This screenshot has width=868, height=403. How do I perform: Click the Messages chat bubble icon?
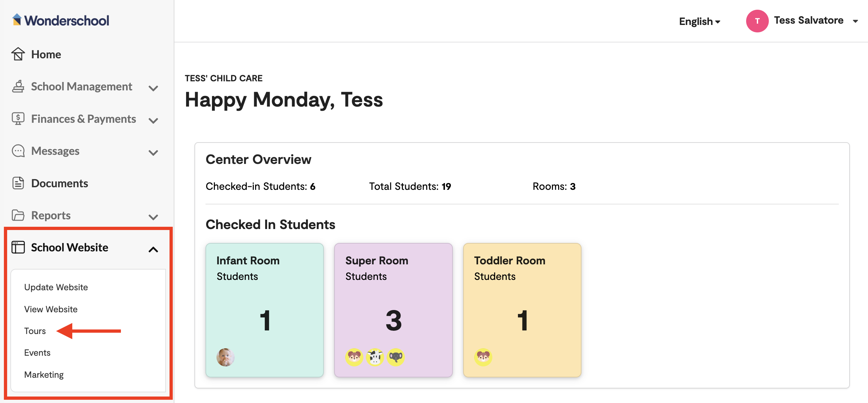tap(18, 151)
